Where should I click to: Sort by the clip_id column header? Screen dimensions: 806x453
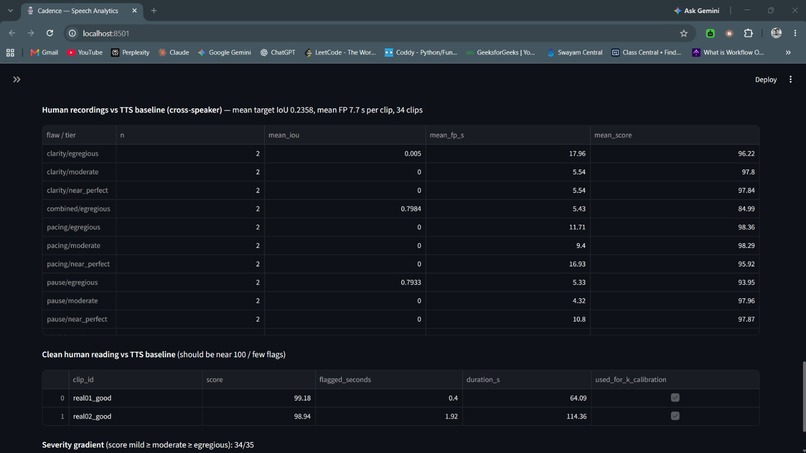point(136,379)
